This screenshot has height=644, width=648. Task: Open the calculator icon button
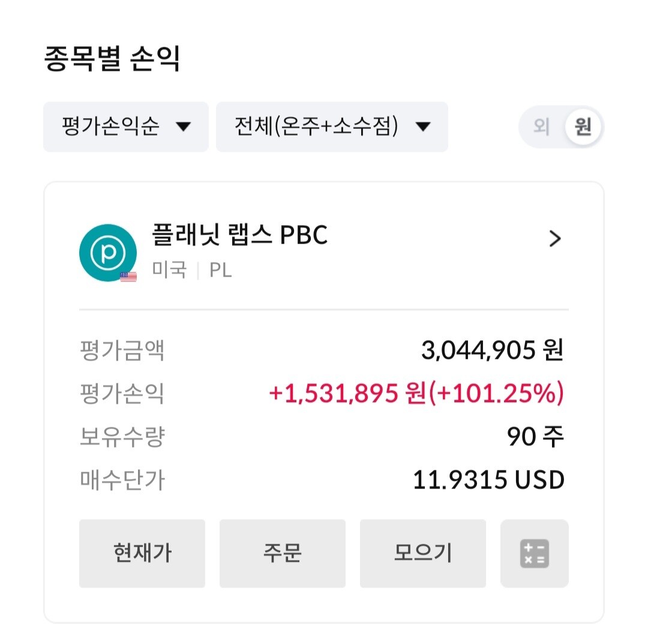534,553
